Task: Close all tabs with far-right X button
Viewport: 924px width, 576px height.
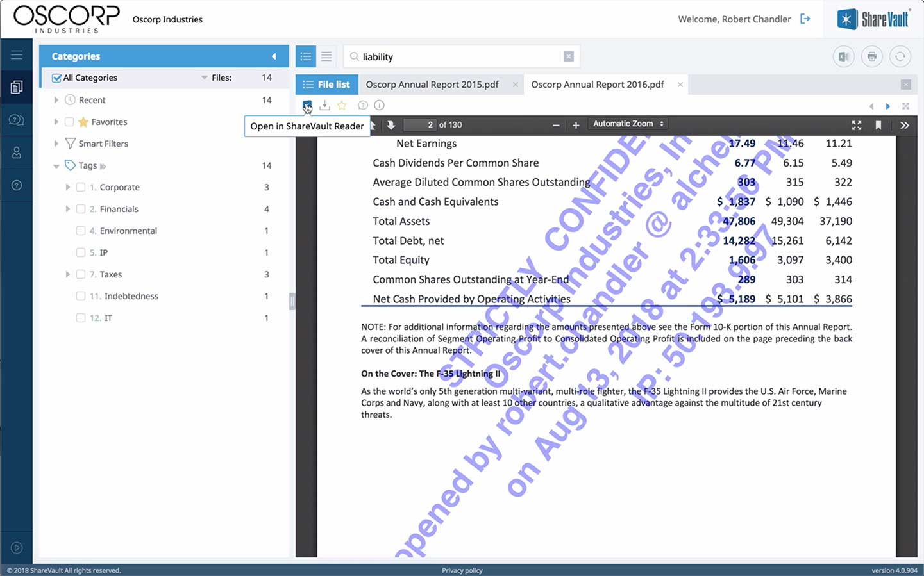Action: coord(906,85)
